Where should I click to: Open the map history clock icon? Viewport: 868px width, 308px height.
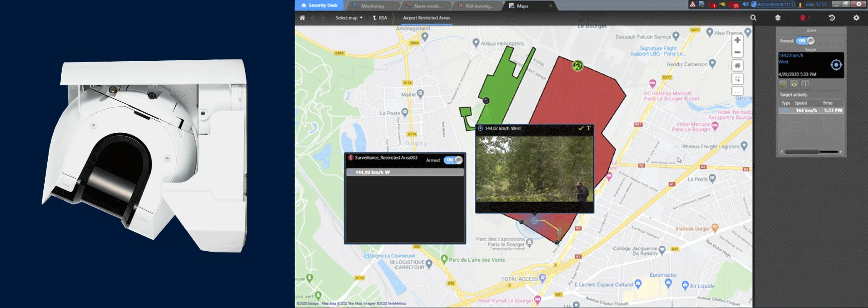(x=832, y=18)
